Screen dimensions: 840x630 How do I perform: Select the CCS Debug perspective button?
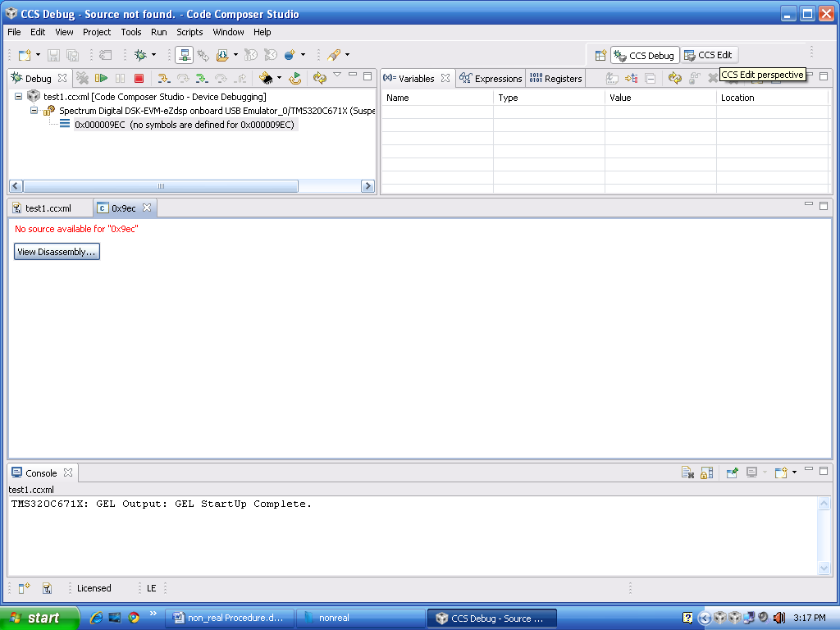click(x=645, y=55)
